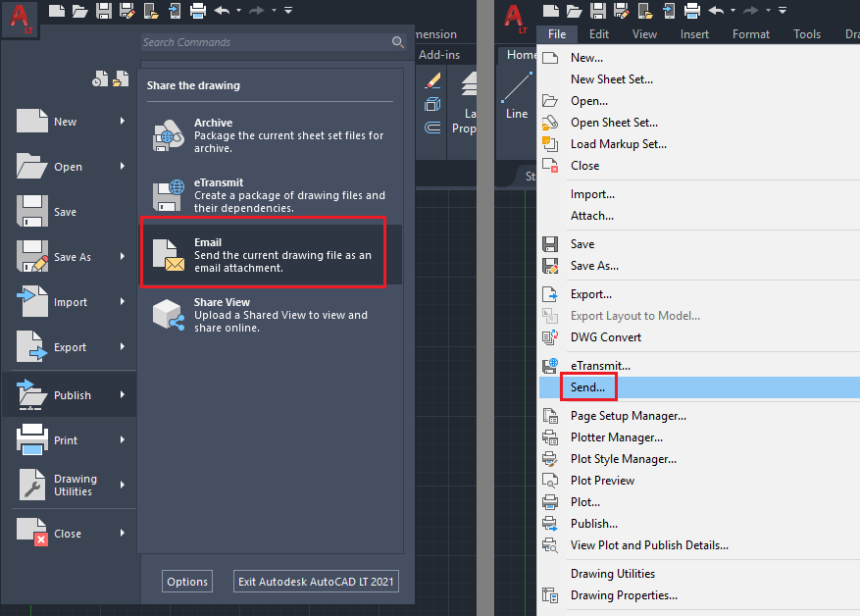
Task: Click the Archive sheet set option
Action: point(272,135)
